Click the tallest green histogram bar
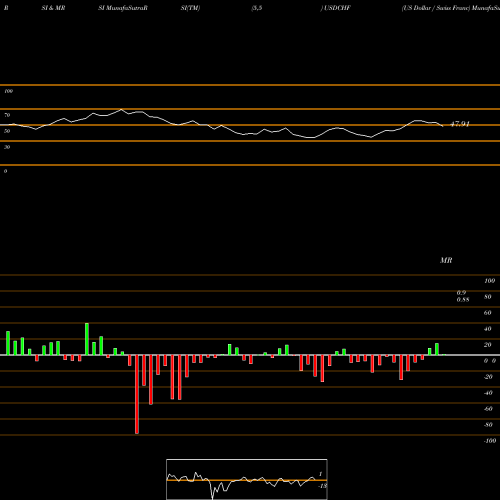 point(87,339)
